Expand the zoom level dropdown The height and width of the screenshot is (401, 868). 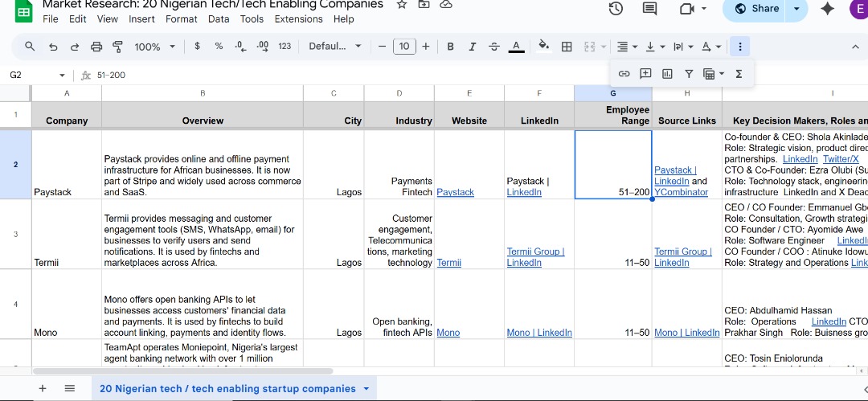pyautogui.click(x=154, y=47)
